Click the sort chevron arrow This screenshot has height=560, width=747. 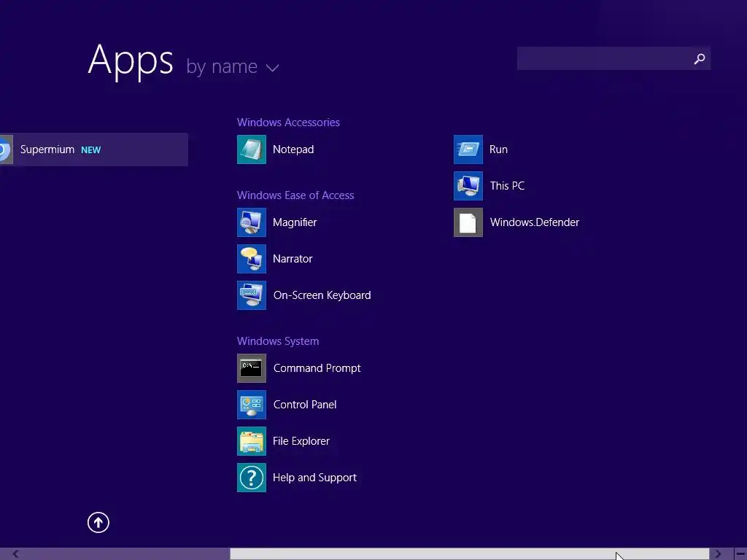coord(273,68)
